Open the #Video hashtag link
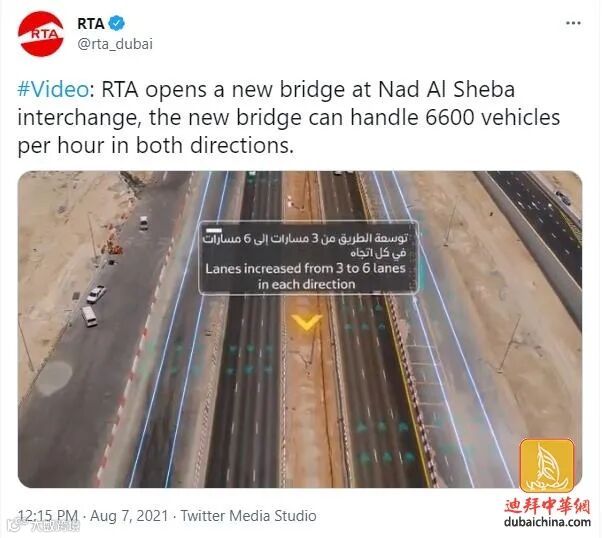The height and width of the screenshot is (538, 602). (53, 89)
